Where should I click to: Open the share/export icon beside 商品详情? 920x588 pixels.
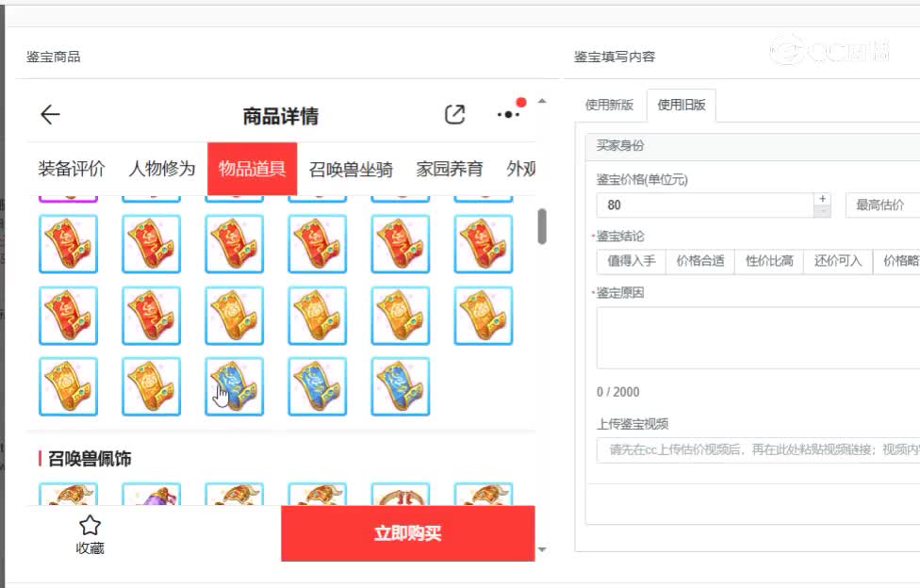[455, 113]
